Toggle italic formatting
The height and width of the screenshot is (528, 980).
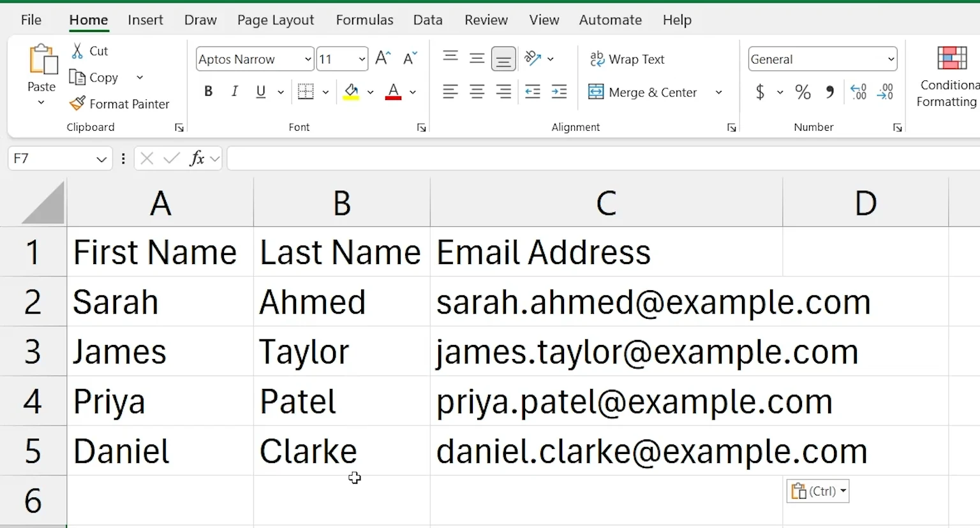click(x=235, y=92)
